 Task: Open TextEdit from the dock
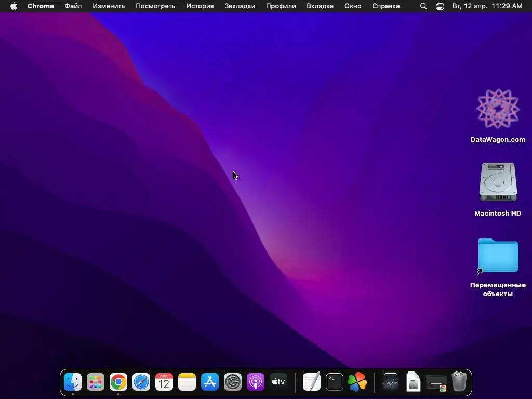(312, 382)
